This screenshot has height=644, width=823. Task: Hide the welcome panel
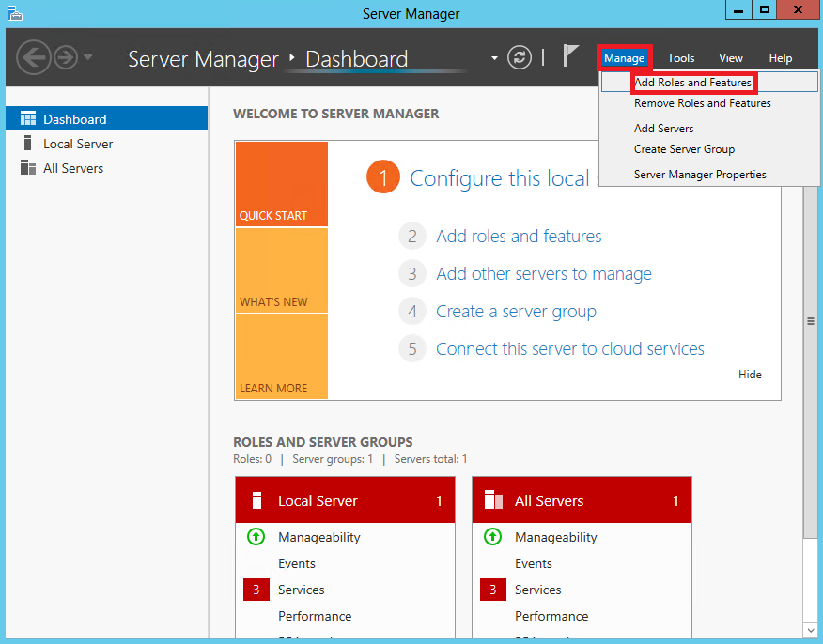750,375
